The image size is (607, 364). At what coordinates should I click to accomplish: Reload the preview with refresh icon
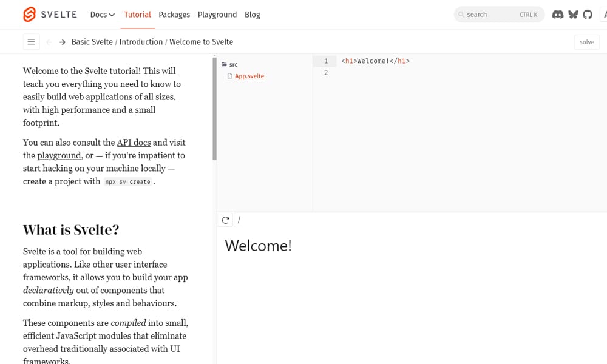(225, 220)
